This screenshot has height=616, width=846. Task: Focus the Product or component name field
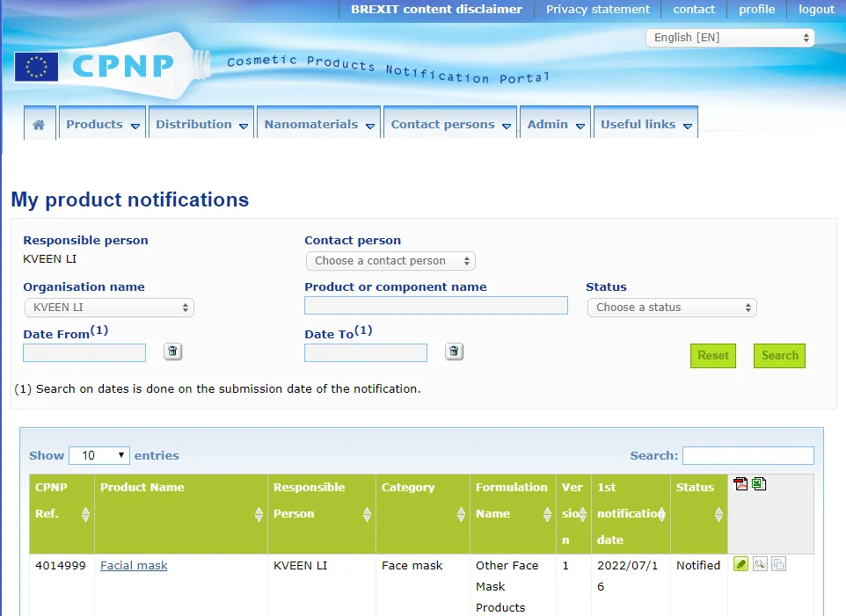coord(436,306)
